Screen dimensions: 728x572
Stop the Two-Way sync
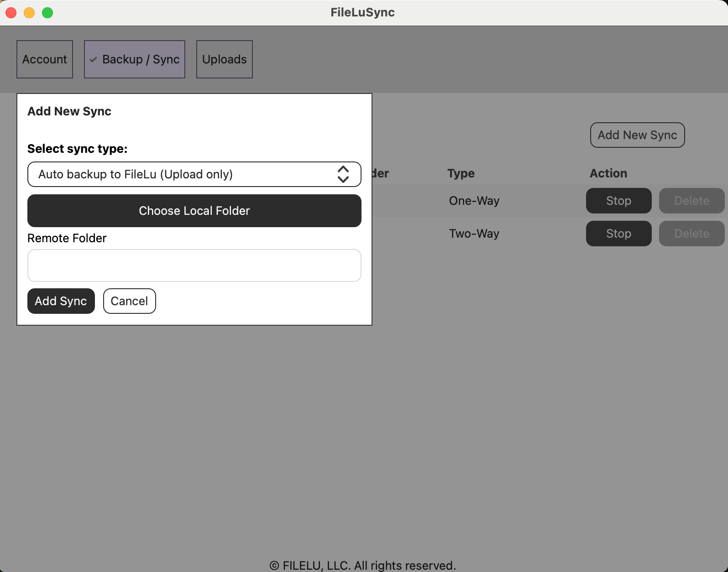[619, 234]
